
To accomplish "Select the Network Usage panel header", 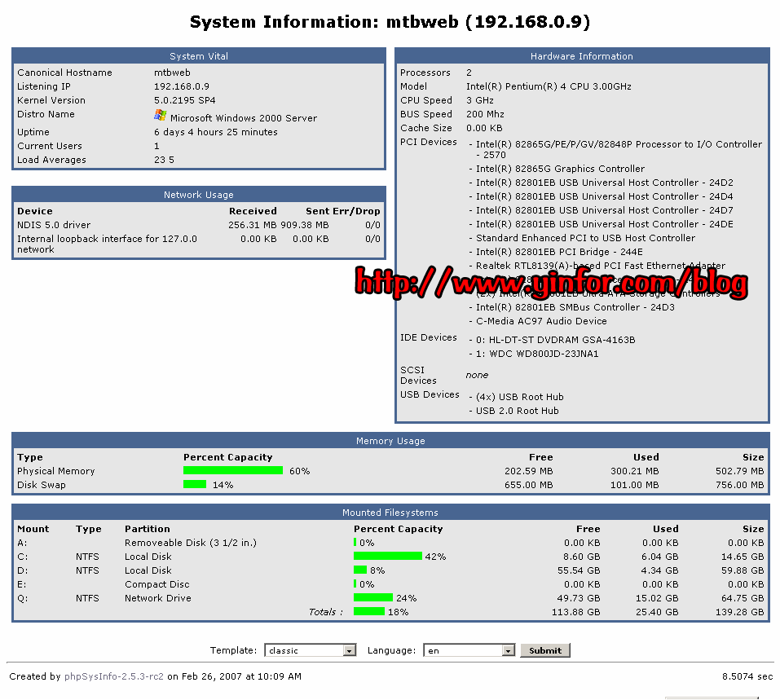I will [x=199, y=195].
